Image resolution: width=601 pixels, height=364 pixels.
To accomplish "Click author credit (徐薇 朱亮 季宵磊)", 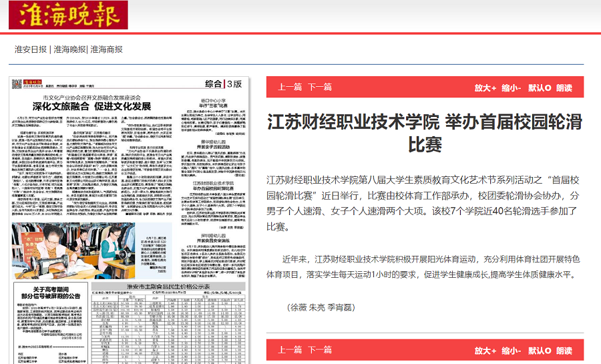I will [321, 307].
